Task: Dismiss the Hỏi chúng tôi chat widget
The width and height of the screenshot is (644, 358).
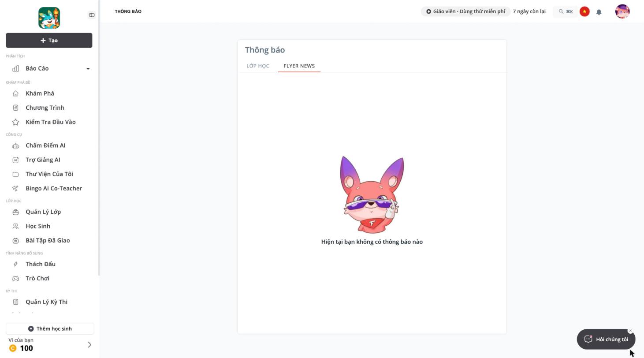Action: click(x=630, y=331)
